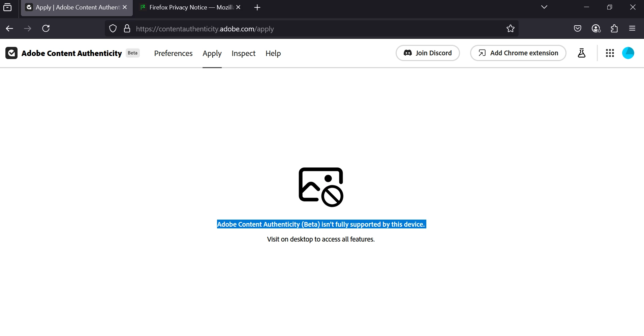The height and width of the screenshot is (336, 644).
Task: Select the Apply navigation tab
Action: 212,53
